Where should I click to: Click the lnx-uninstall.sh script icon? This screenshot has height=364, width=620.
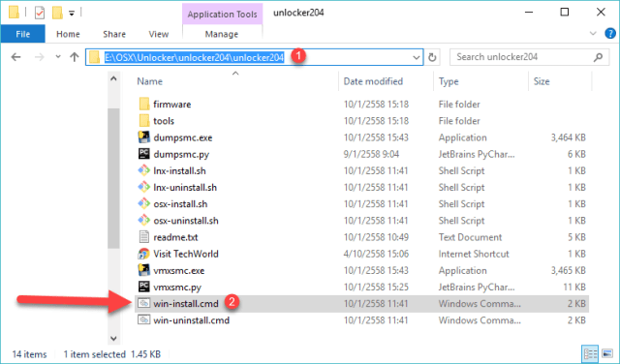click(144, 187)
